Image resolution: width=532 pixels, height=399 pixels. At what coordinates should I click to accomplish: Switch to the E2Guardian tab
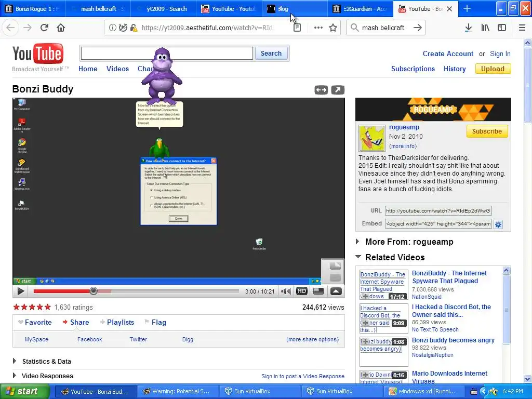tap(361, 8)
